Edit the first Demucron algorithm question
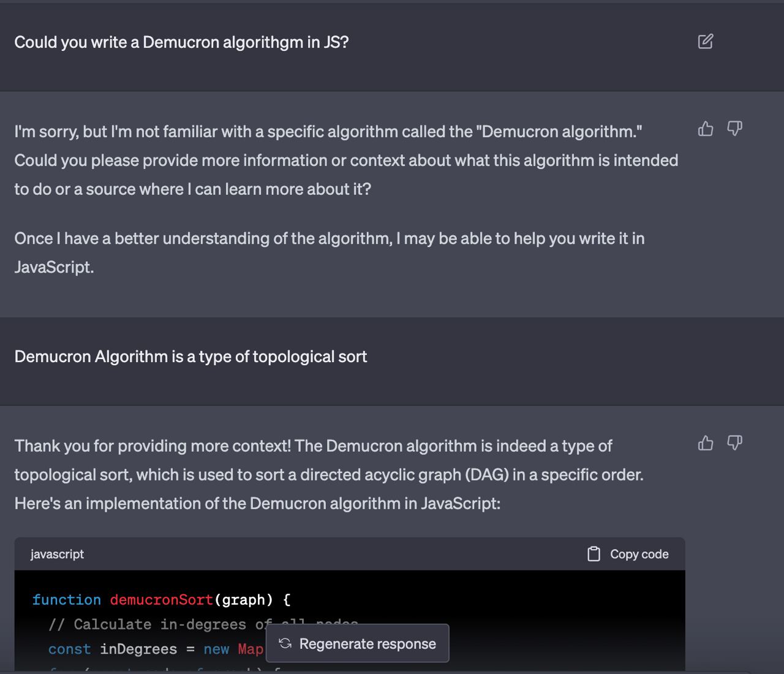 point(706,41)
